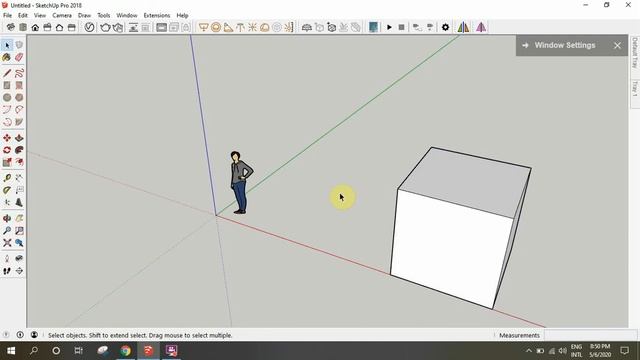Select the Protractor tool
This screenshot has width=640, height=360.
(x=7, y=190)
